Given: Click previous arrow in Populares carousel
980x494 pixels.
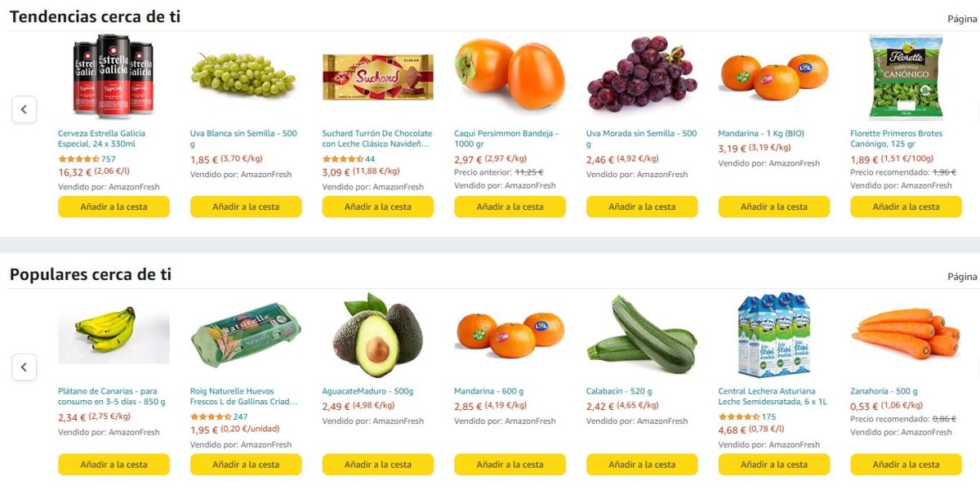Looking at the screenshot, I should pyautogui.click(x=24, y=367).
